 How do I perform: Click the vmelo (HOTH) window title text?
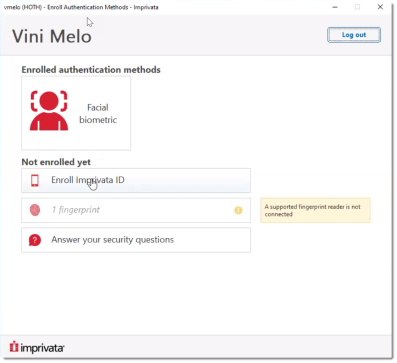point(81,7)
